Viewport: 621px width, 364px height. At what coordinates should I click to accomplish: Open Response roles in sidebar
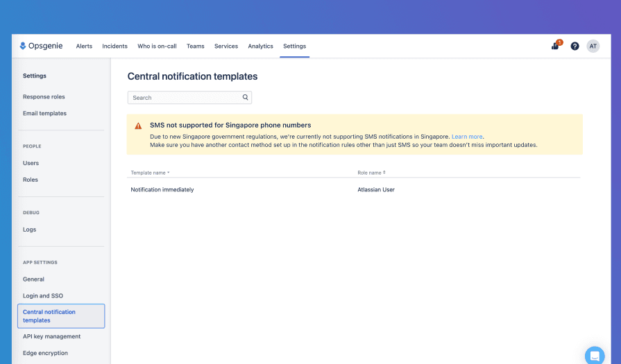click(x=44, y=97)
